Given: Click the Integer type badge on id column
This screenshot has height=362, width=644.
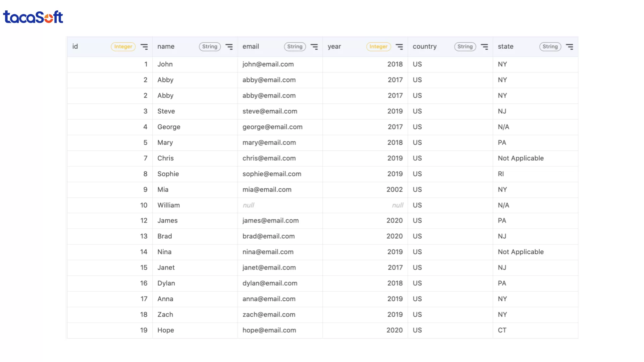Looking at the screenshot, I should tap(123, 47).
